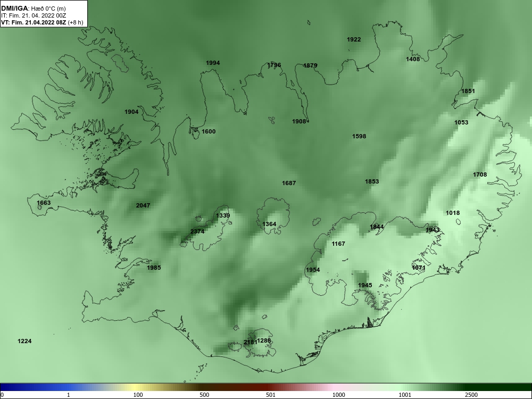Click the 1687 central value
532x399 pixels.
(x=289, y=183)
